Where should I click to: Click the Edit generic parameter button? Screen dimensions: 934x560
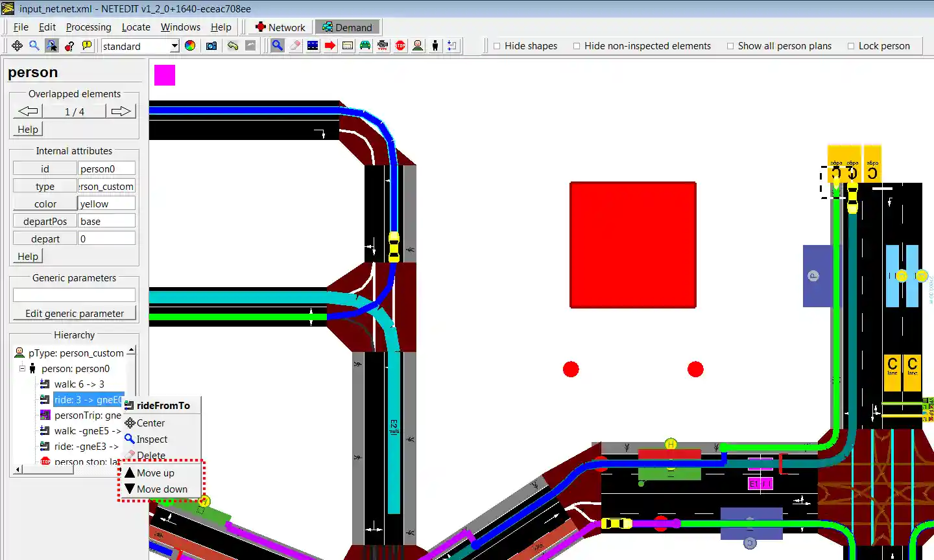(x=74, y=313)
